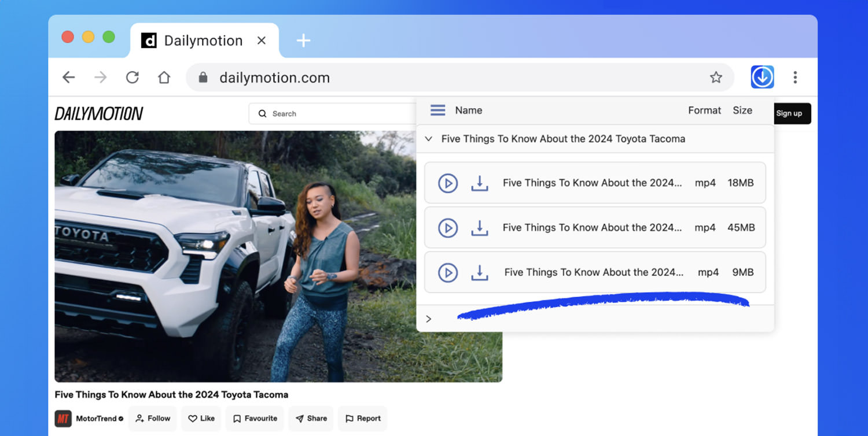Click the browser back arrow

[69, 77]
